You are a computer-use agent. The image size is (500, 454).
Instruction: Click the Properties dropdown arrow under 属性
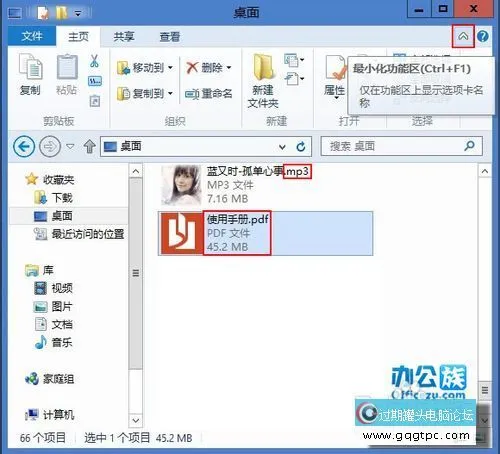pos(336,98)
